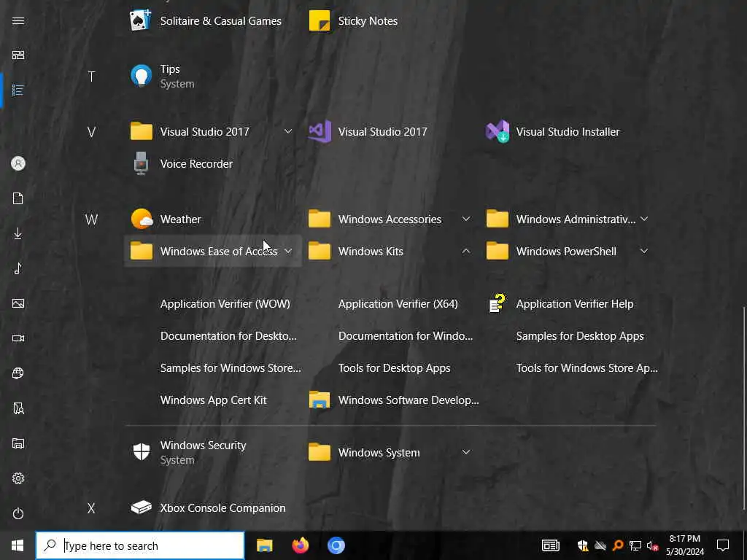Open the Tips app
This screenshot has width=747, height=560.
(212, 76)
